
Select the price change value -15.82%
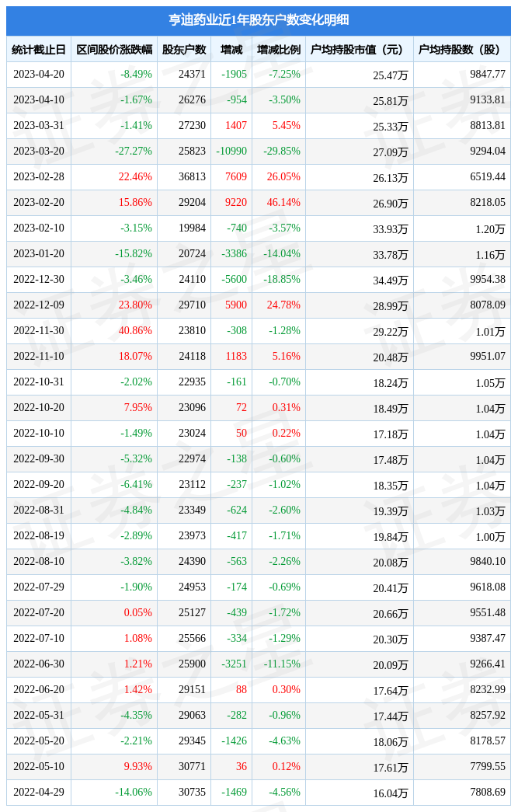click(134, 254)
